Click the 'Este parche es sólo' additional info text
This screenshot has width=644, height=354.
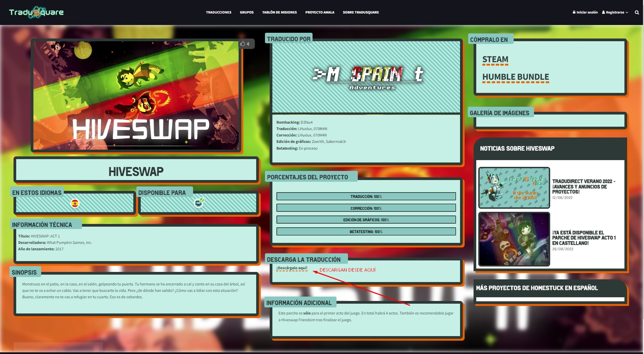pos(366,317)
